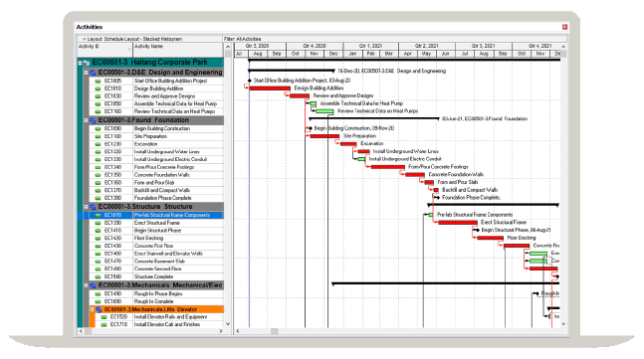Click the WBS icon beside Mechanicals.Lifts Elevator
644x359 pixels.
99,309
